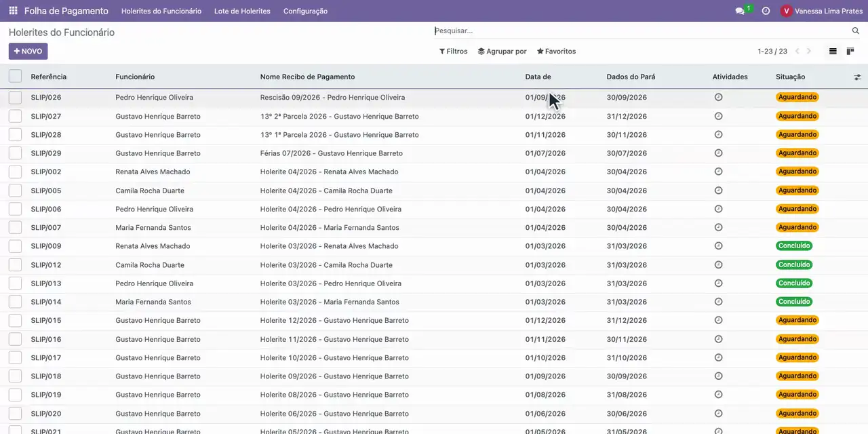This screenshot has height=434, width=868.
Task: Sort by Nome Recibo de Pagamento header
Action: coord(307,77)
